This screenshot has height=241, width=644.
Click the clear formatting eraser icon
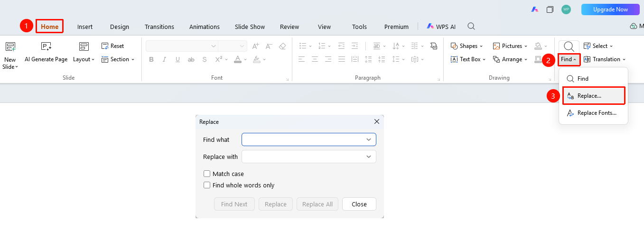282,46
